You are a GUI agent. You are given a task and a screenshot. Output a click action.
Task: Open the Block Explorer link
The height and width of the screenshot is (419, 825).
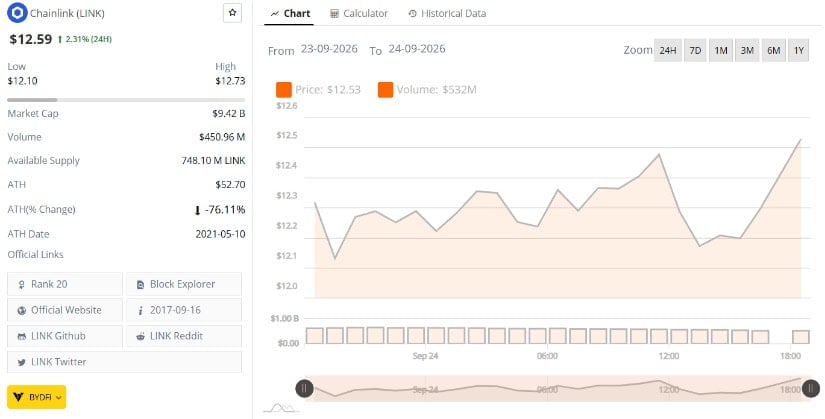click(184, 284)
